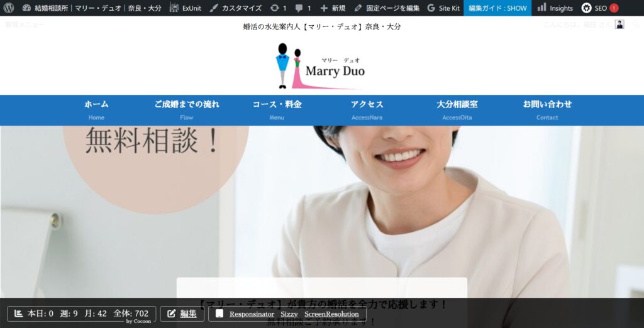Open the comments bubble icon
The height and width of the screenshot is (328, 644).
[x=303, y=8]
